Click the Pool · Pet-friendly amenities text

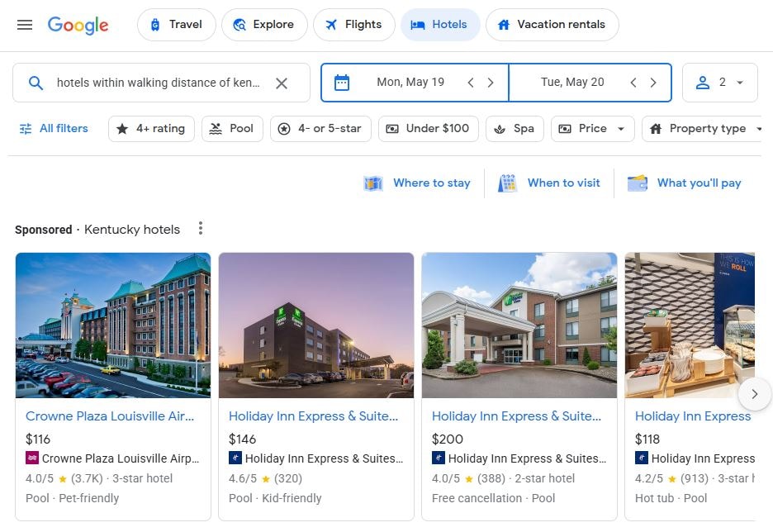coord(73,498)
